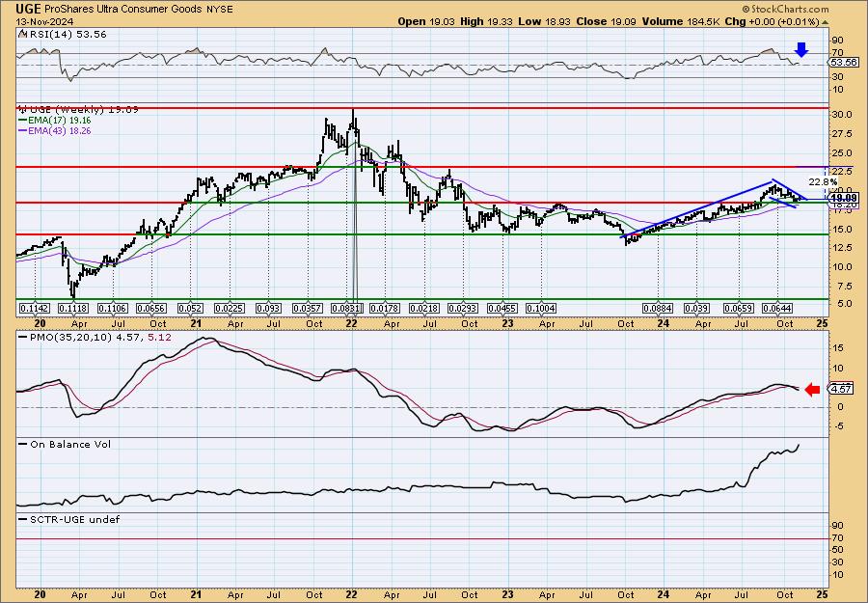
Task: Click the 0.1142 dividend marker
Action: (34, 308)
